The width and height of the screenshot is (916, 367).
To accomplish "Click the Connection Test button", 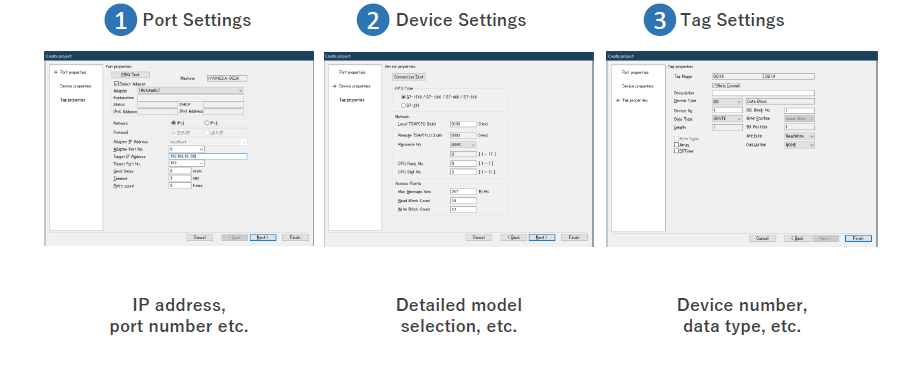I will (x=409, y=77).
